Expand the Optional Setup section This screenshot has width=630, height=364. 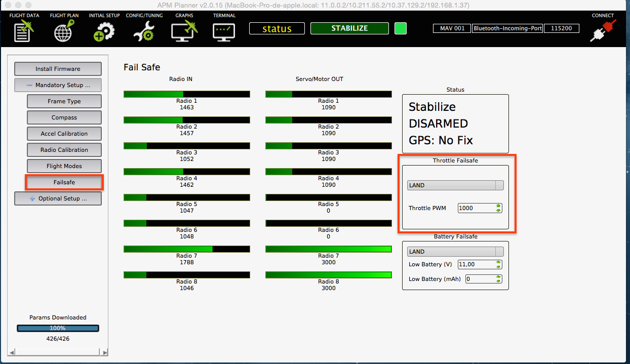click(x=58, y=198)
